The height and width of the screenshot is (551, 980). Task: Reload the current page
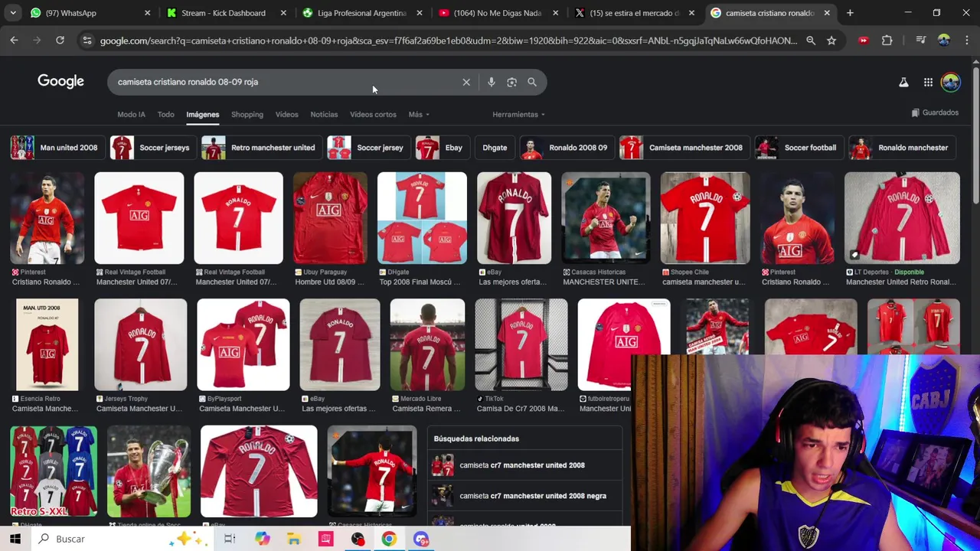click(x=60, y=41)
